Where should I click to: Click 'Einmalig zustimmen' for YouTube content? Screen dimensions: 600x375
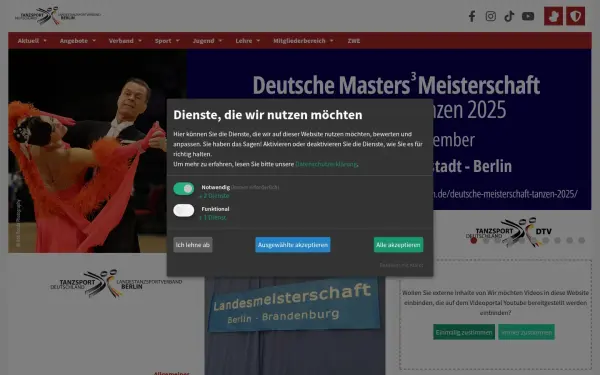[464, 332]
